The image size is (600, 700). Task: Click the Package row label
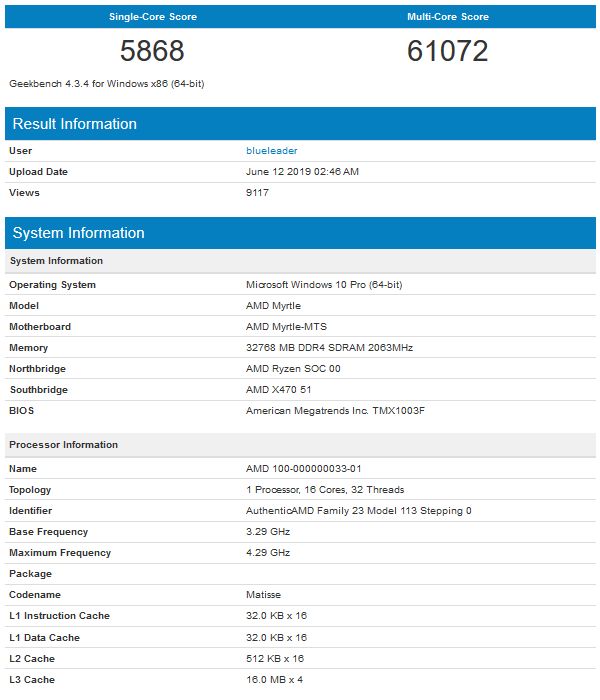tap(30, 574)
